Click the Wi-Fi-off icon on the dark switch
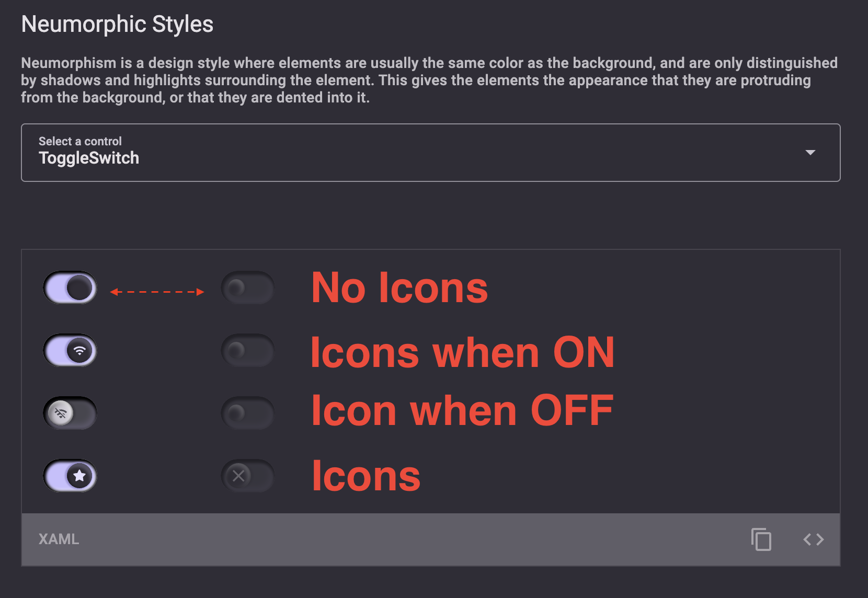The image size is (868, 598). [61, 412]
